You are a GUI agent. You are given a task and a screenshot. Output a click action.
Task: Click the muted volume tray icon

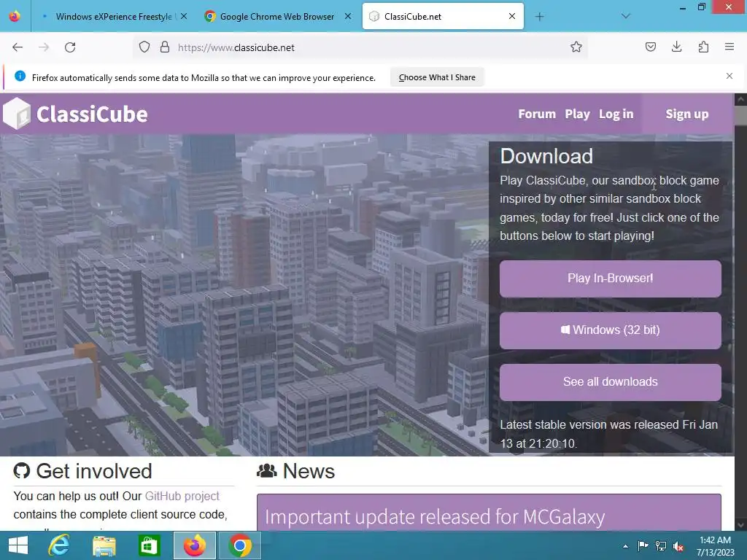[678, 546]
